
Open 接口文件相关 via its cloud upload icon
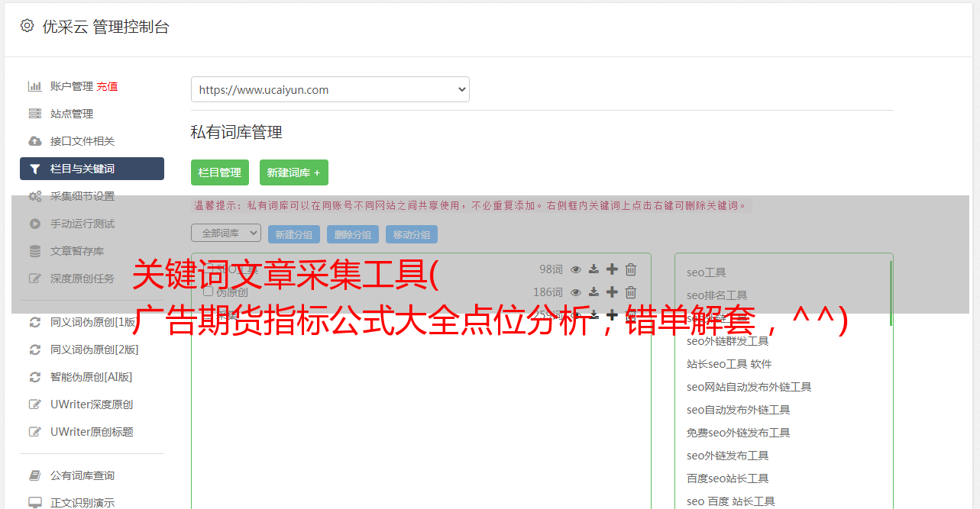pyautogui.click(x=35, y=141)
